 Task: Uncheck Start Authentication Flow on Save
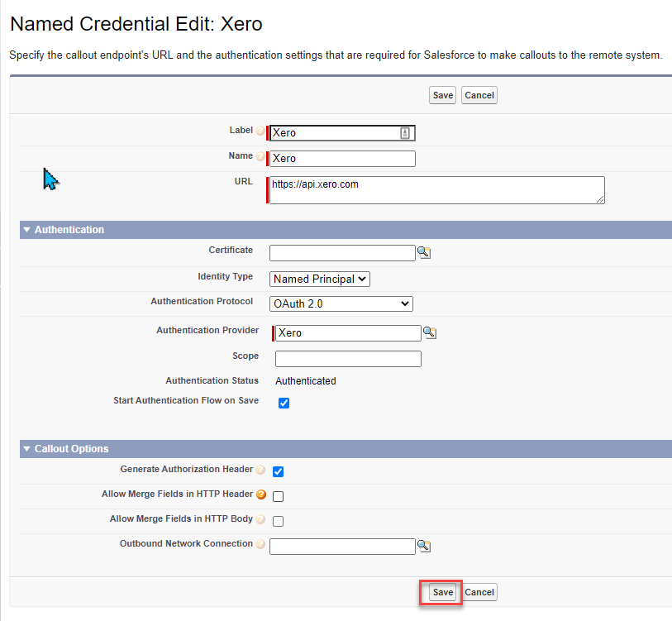tap(284, 404)
